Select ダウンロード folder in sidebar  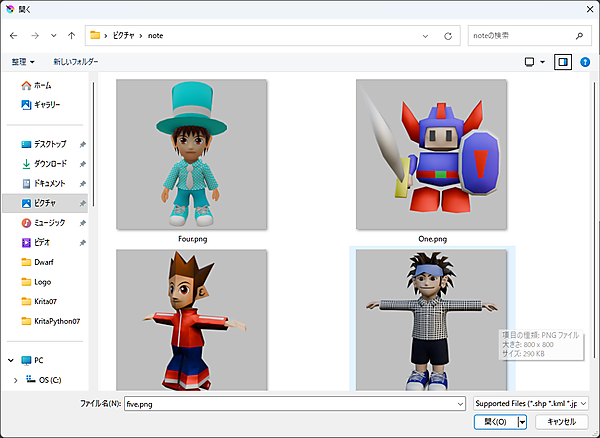pos(50,163)
